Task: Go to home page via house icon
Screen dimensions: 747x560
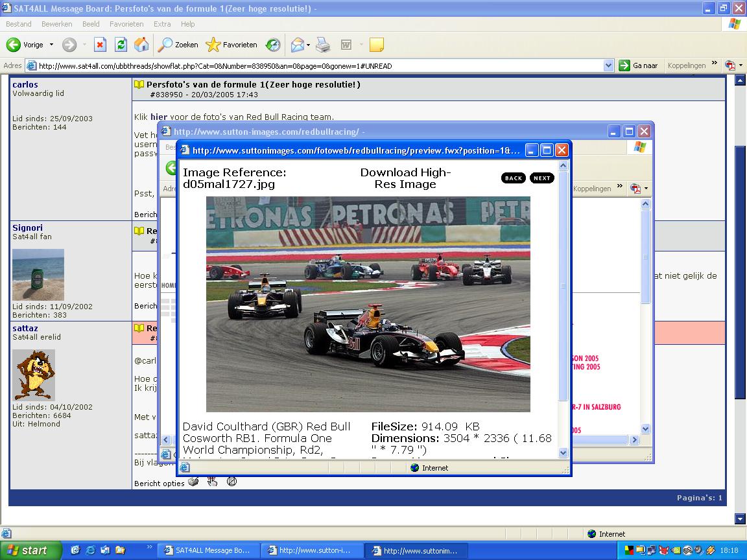Action: pos(141,45)
